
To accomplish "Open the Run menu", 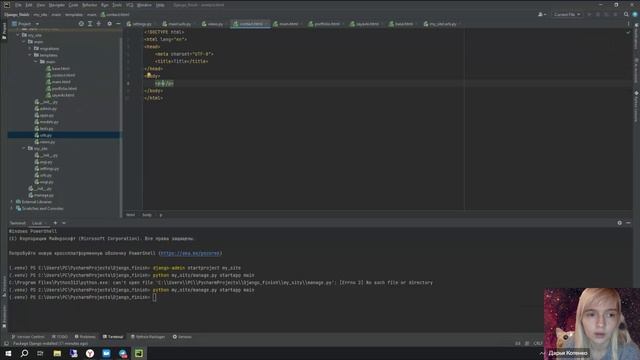I will coord(104,5).
